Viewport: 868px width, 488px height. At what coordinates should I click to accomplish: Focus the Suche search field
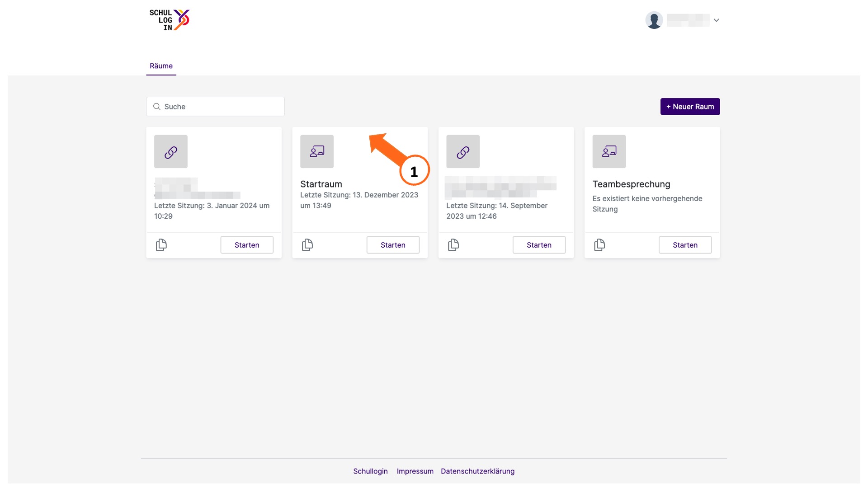pyautogui.click(x=215, y=107)
